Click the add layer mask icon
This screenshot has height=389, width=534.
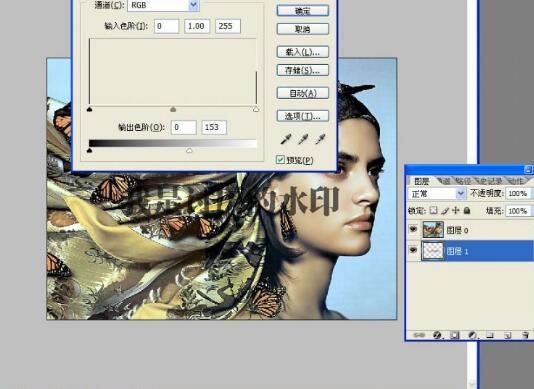[x=454, y=335]
